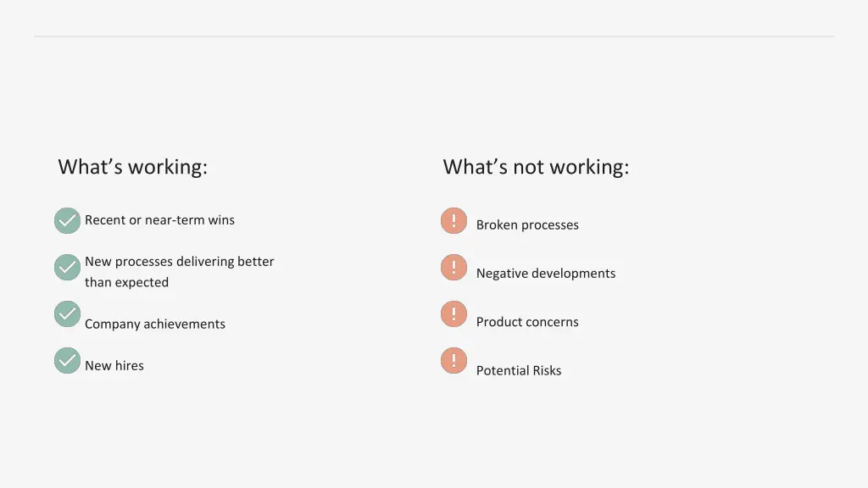The image size is (868, 488).
Task: Select the checkmark icon beside Company achievements
Action: click(x=67, y=314)
